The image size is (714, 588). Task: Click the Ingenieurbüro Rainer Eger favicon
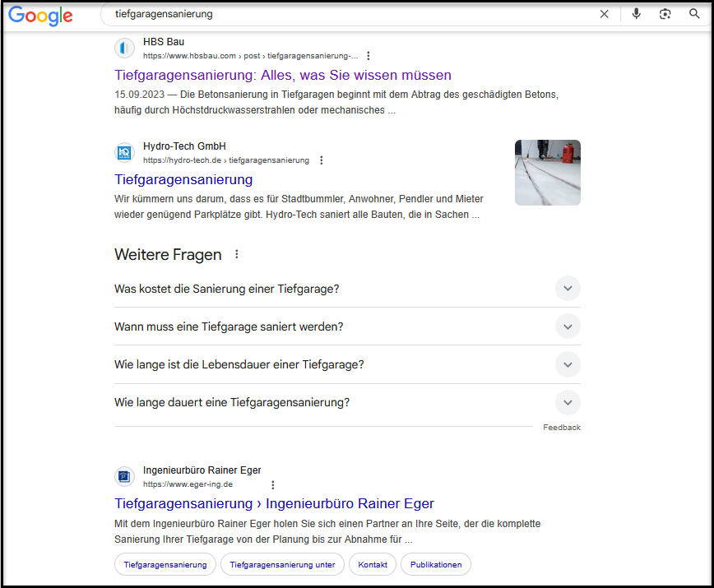pyautogui.click(x=124, y=476)
